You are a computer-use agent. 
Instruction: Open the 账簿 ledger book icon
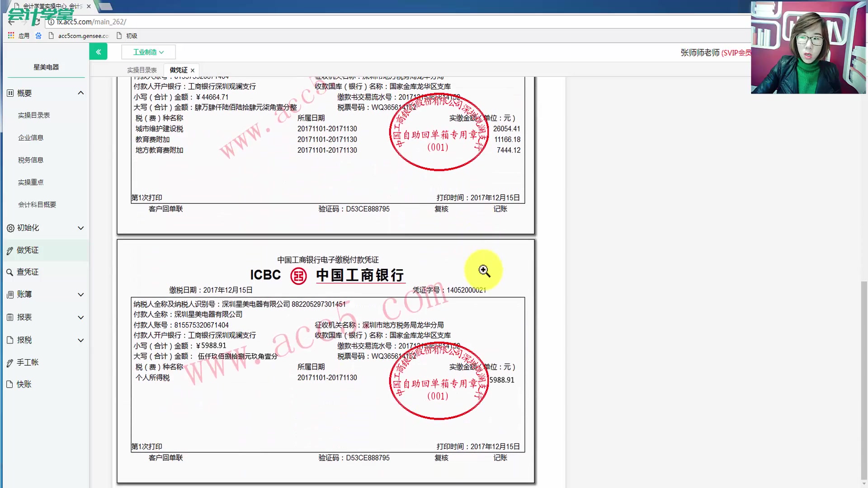tap(10, 294)
